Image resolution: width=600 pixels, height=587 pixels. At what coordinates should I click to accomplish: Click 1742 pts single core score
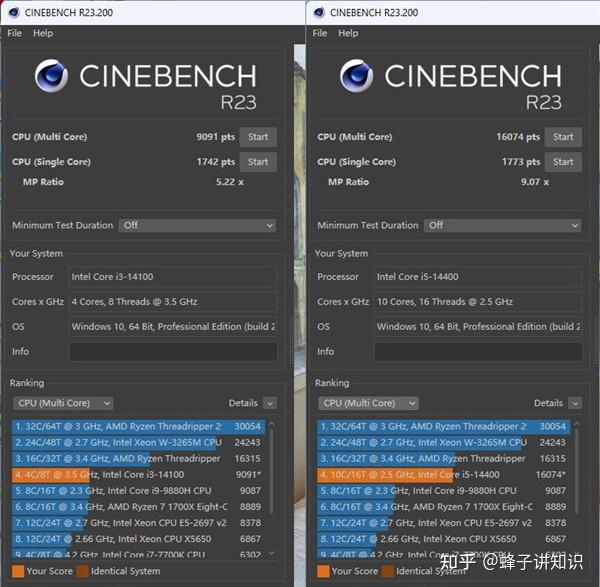tap(216, 162)
